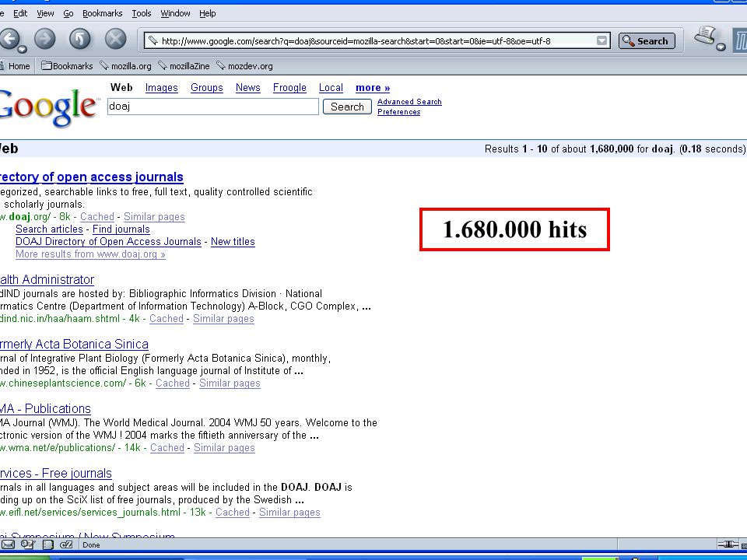Screen dimensions: 747x560
Task: Open Cached link for chineseplantscience.com result
Action: pos(173,383)
